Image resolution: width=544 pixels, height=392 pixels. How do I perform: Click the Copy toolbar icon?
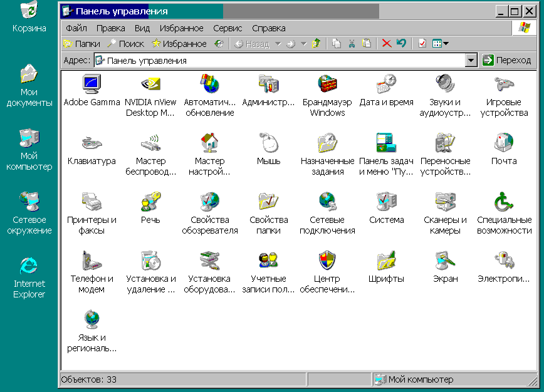336,44
